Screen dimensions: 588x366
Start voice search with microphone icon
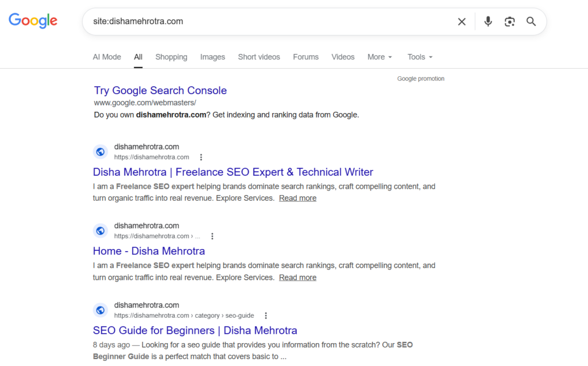pyautogui.click(x=488, y=22)
